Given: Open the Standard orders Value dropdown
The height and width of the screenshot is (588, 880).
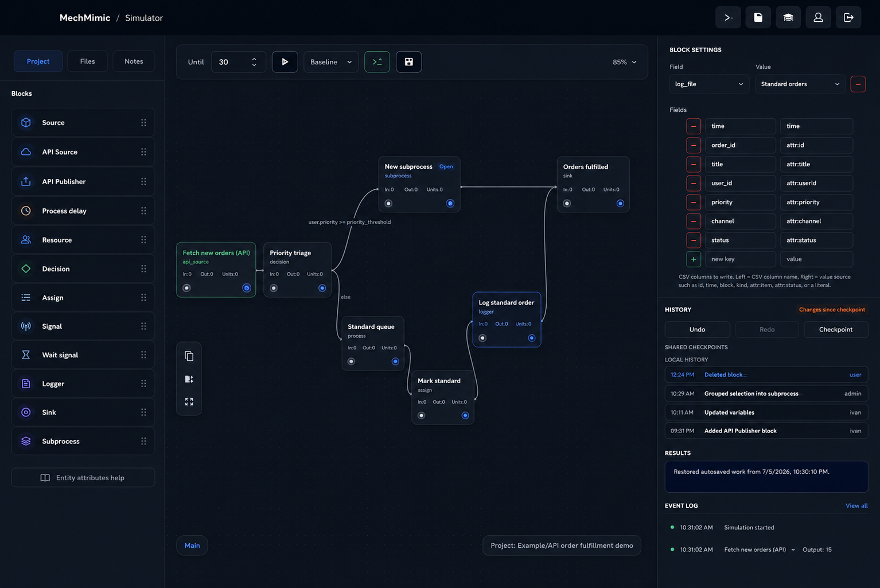Looking at the screenshot, I should (800, 84).
